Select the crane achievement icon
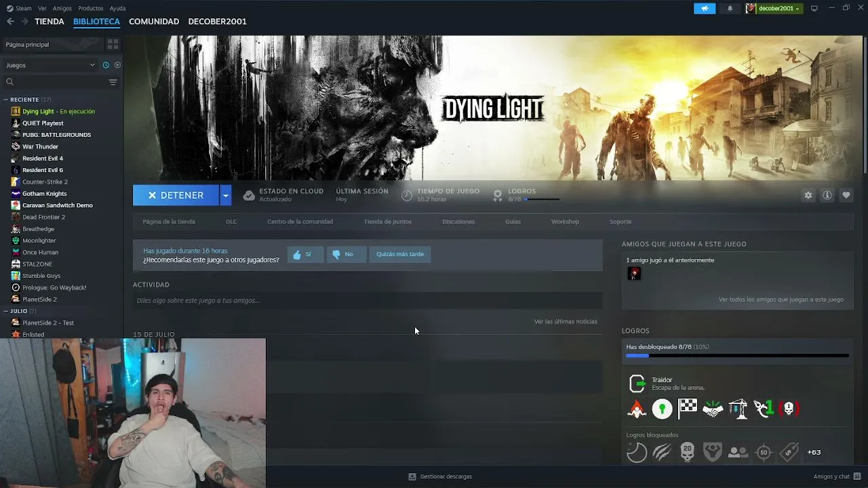This screenshot has width=868, height=488. pyautogui.click(x=738, y=409)
